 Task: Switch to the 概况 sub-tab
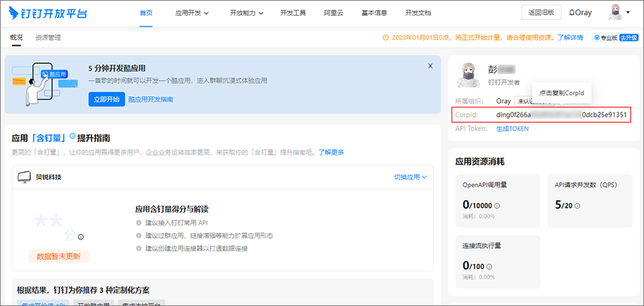[16, 37]
